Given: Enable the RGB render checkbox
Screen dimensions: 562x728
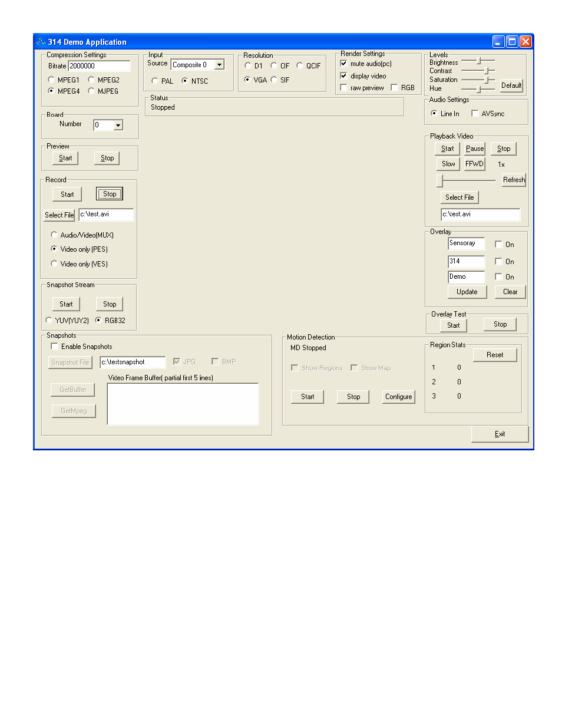Looking at the screenshot, I should tap(395, 88).
